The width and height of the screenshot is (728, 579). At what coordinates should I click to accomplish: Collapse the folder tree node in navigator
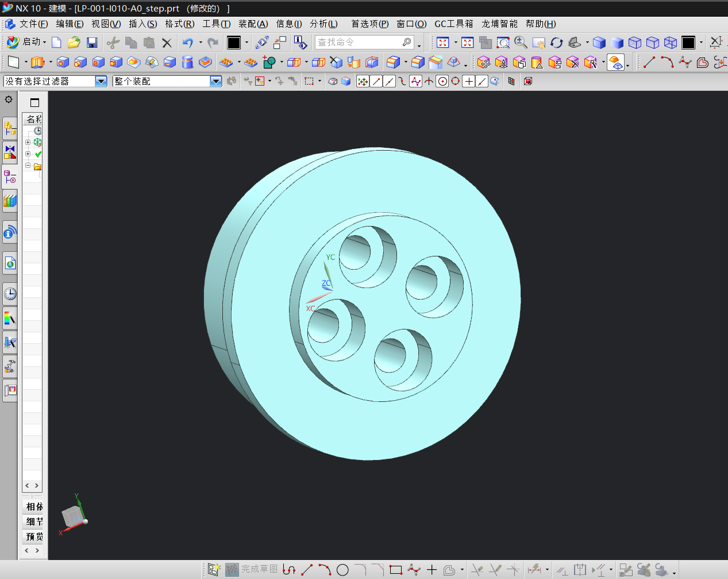[x=28, y=166]
